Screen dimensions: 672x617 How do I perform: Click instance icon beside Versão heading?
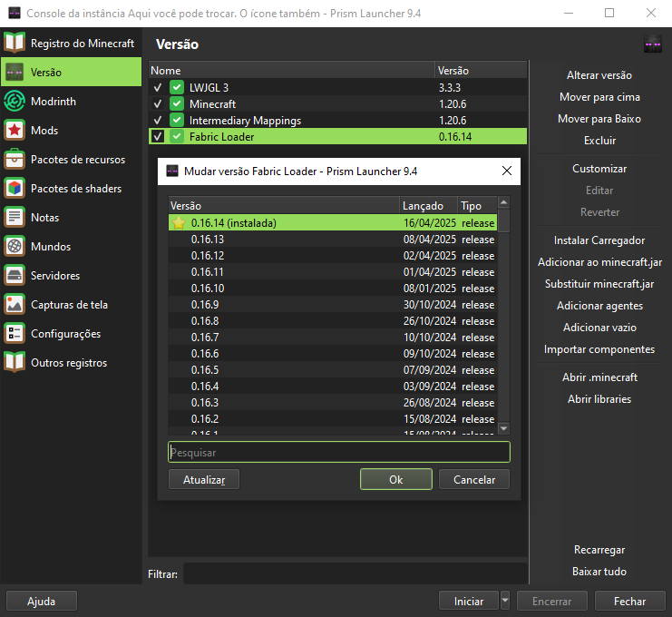653,44
